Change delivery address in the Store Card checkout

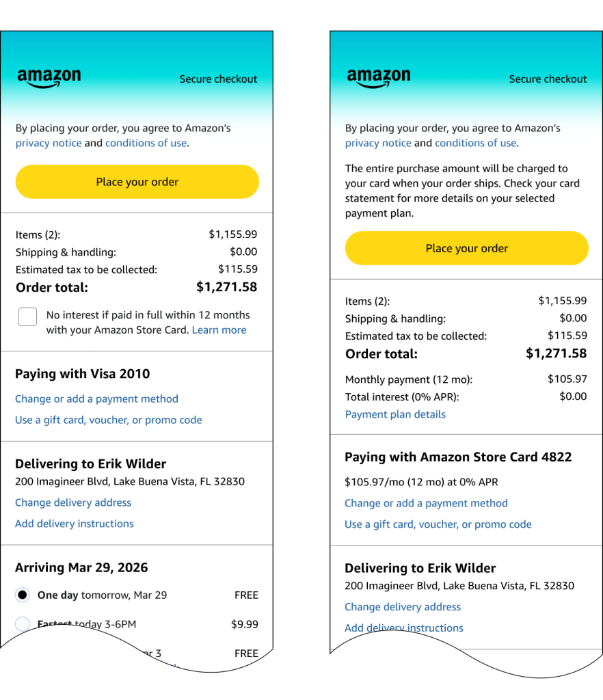pyautogui.click(x=403, y=607)
